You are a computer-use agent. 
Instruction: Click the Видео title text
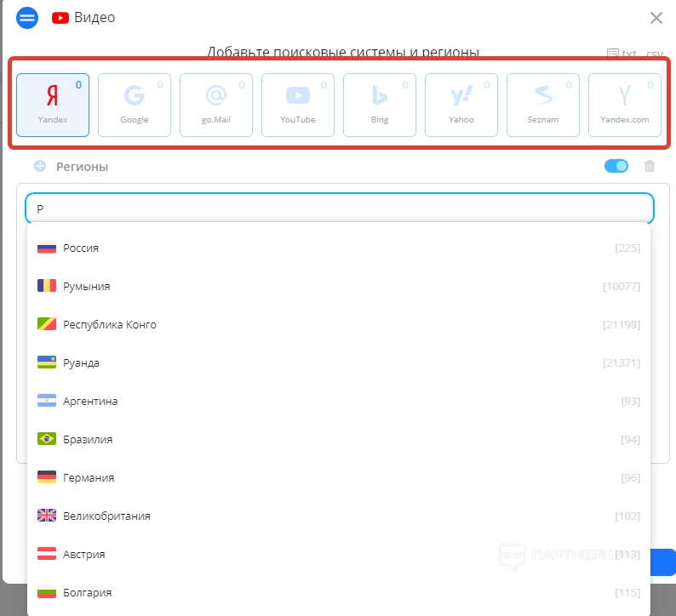[95, 18]
